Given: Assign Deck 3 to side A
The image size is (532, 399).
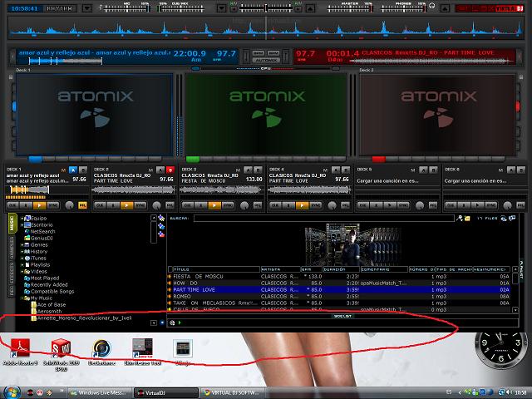Looking at the screenshot, I should pos(249,170).
